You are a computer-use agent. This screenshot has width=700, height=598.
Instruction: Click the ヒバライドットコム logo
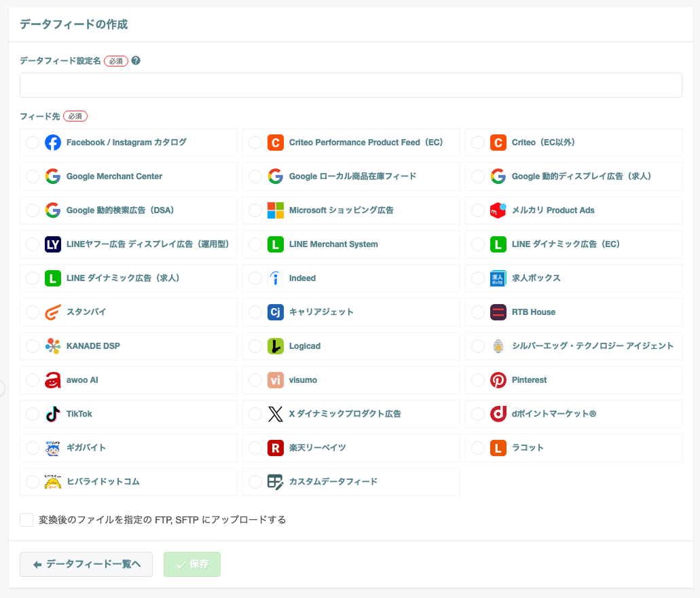pos(53,481)
